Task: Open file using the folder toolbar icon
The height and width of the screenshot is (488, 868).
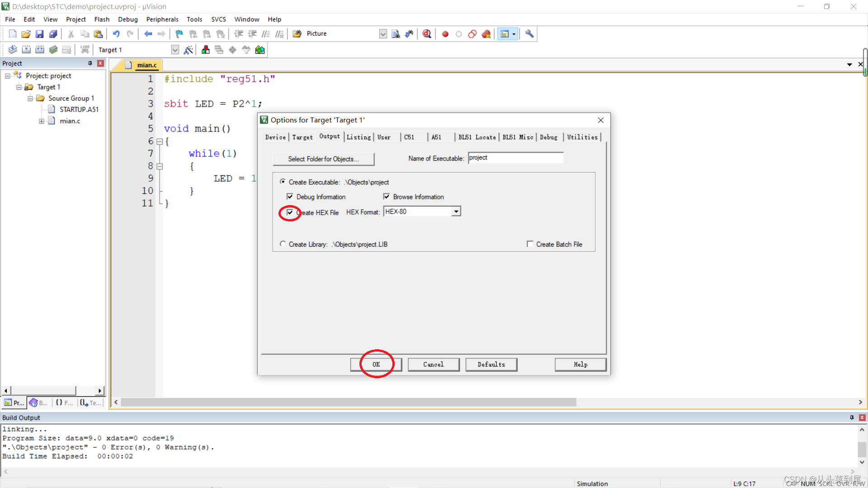Action: coord(26,34)
